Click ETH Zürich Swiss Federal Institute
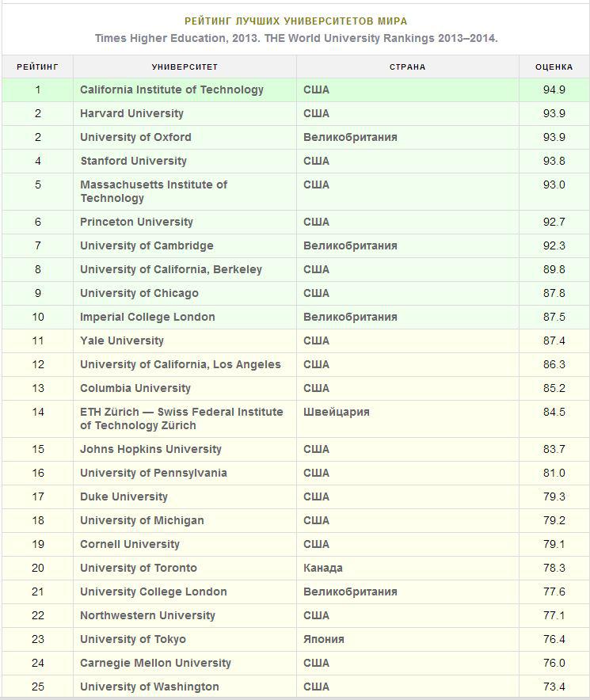The height and width of the screenshot is (700, 590). (181, 418)
